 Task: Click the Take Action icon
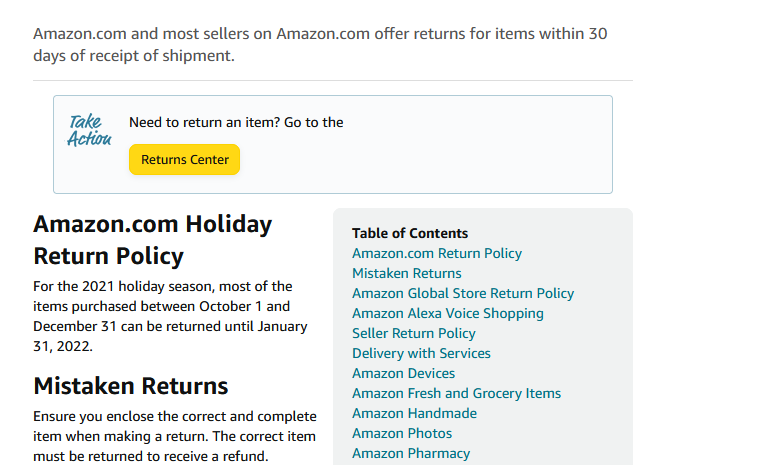pos(89,131)
